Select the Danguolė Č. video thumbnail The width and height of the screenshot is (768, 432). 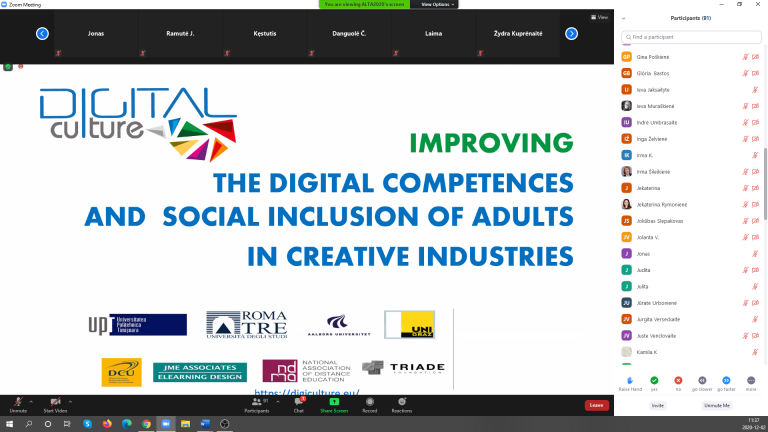pyautogui.click(x=349, y=34)
